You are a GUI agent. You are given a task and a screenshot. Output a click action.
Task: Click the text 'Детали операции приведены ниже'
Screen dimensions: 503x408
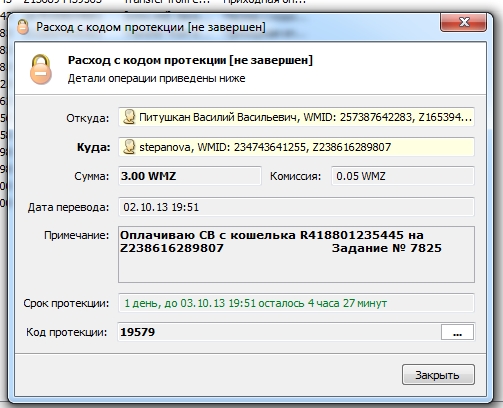tap(156, 78)
